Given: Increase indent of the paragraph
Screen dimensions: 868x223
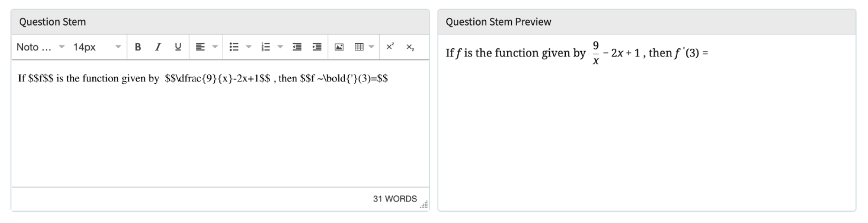Looking at the screenshot, I should pyautogui.click(x=317, y=47).
